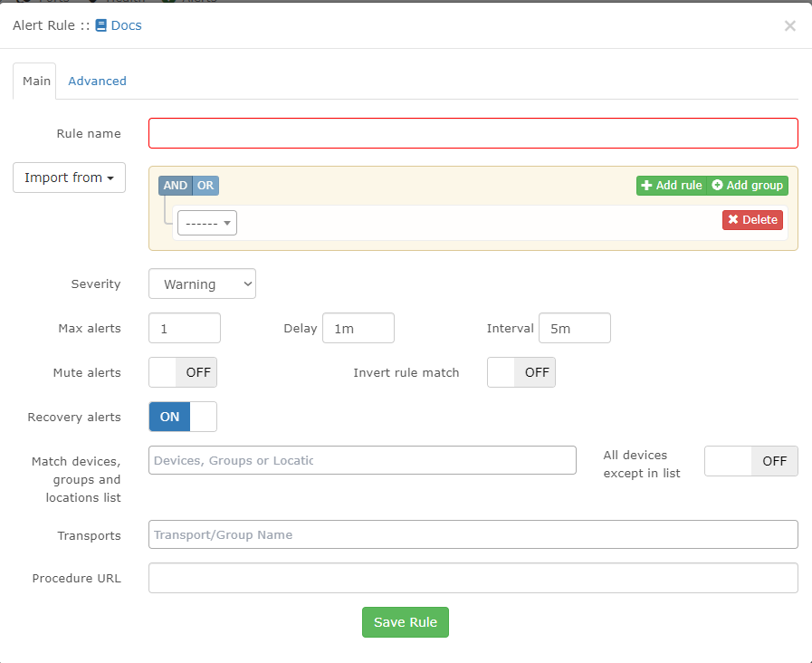Select the OR condition
This screenshot has width=812, height=663.
click(205, 186)
